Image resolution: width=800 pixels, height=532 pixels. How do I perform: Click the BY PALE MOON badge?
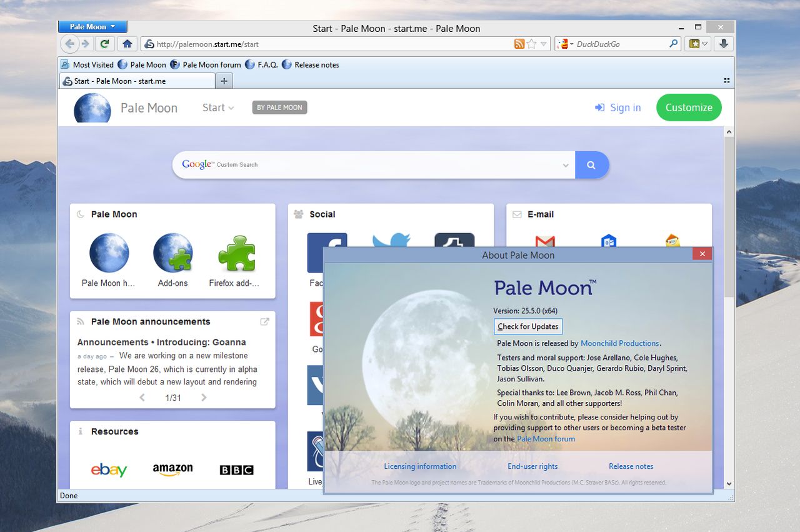pos(279,108)
